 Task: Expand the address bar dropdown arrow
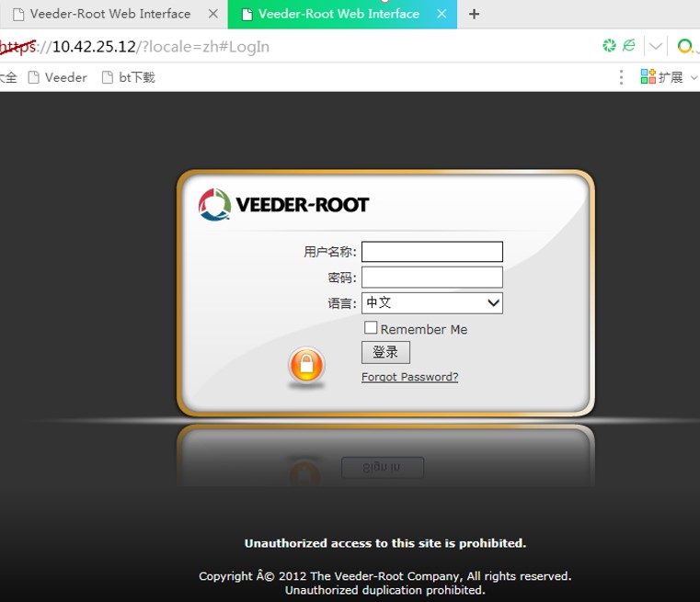656,46
